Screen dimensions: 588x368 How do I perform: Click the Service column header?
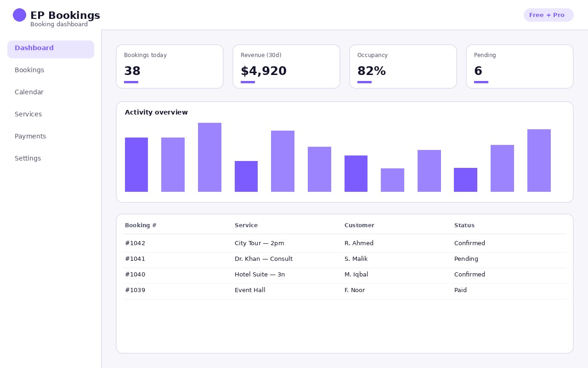246,225
